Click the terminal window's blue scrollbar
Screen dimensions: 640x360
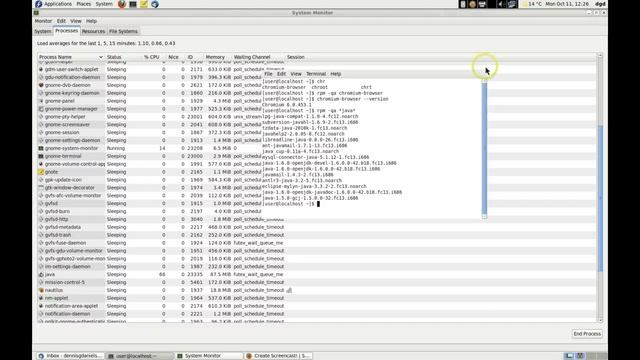pyautogui.click(x=484, y=148)
